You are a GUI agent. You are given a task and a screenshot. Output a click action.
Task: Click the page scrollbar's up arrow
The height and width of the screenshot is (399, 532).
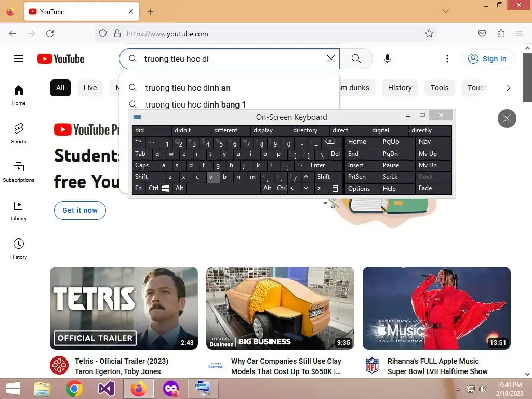coord(527,48)
